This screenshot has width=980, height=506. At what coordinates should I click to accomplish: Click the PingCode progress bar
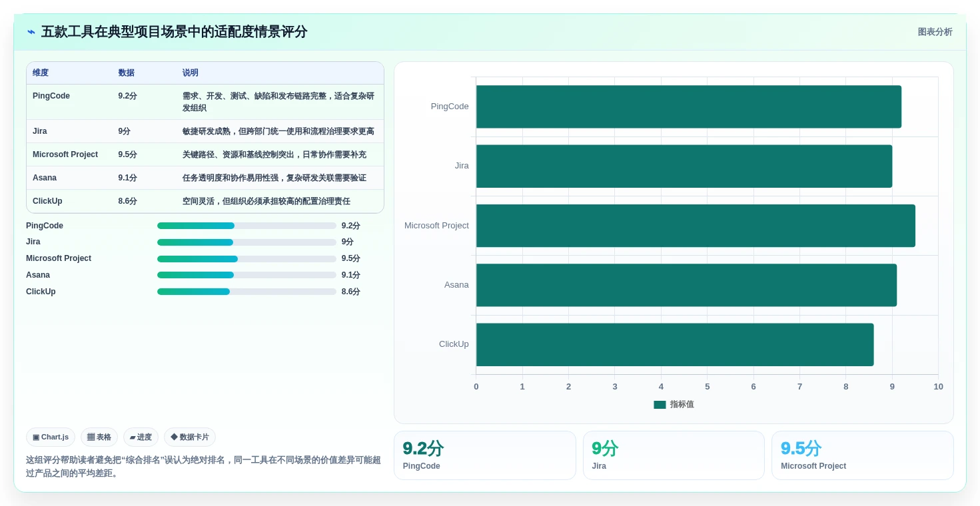tap(246, 226)
